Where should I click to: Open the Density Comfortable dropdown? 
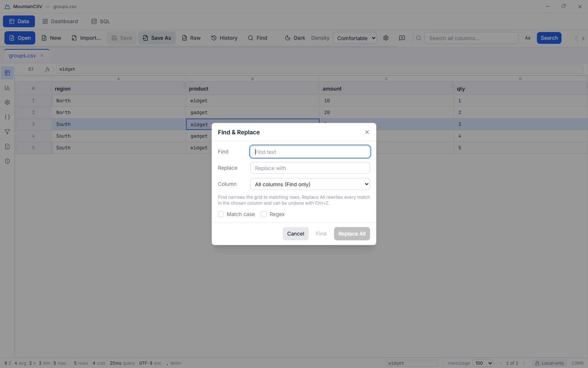coord(355,38)
